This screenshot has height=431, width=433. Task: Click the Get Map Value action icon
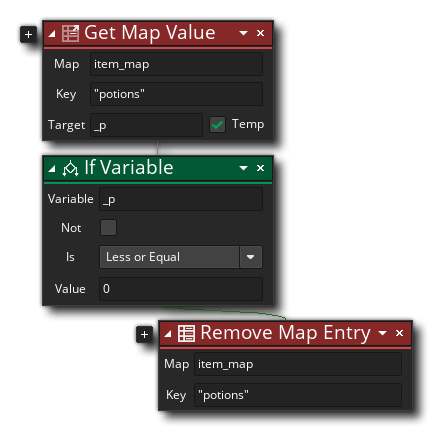pos(70,33)
